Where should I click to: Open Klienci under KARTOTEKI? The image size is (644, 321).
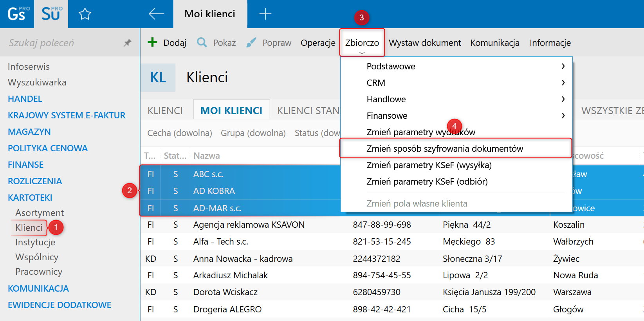(29, 228)
